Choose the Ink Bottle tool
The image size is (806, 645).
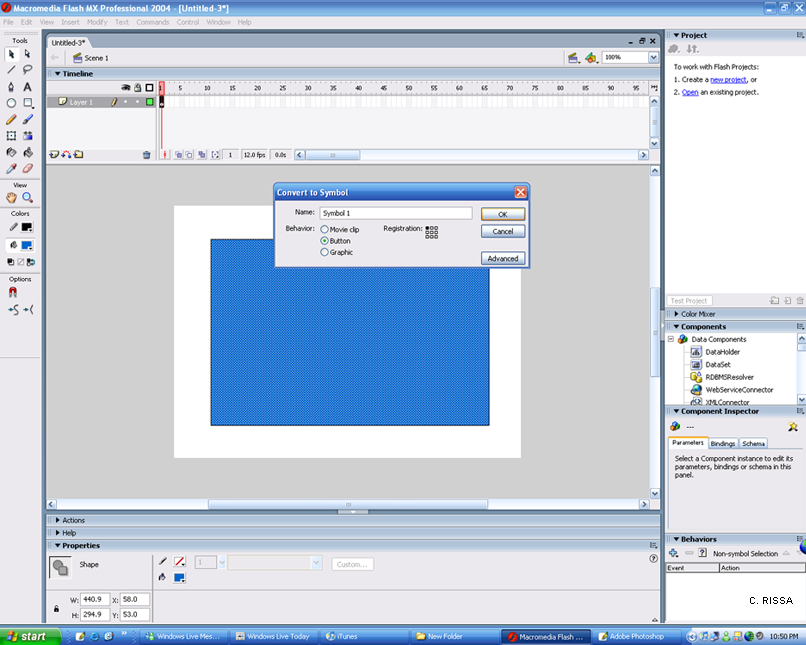point(11,152)
